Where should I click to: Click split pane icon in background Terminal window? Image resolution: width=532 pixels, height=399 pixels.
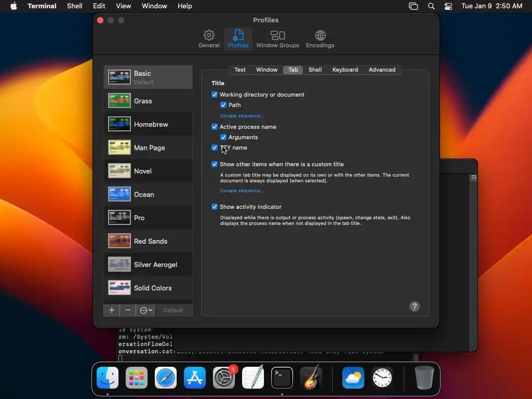click(x=474, y=178)
